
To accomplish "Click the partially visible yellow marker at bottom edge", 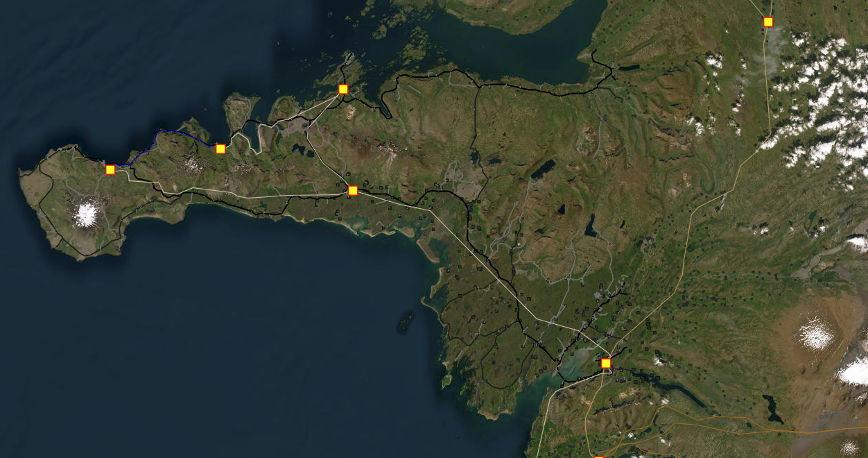I will [x=599, y=456].
